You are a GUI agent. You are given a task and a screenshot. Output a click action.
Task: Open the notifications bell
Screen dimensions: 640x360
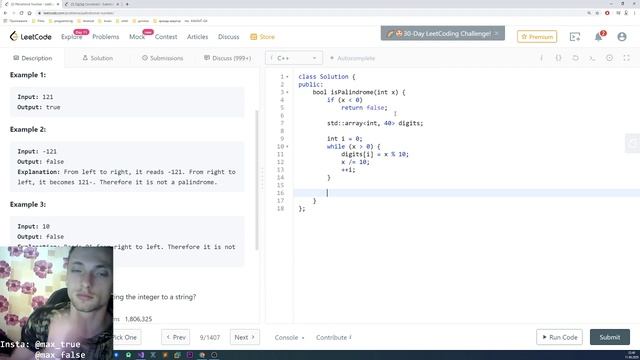(x=598, y=37)
